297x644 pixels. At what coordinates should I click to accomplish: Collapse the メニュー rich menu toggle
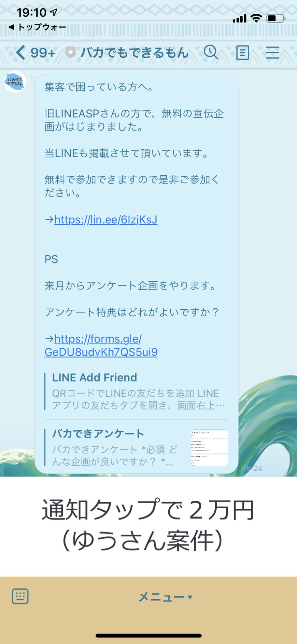tap(165, 597)
